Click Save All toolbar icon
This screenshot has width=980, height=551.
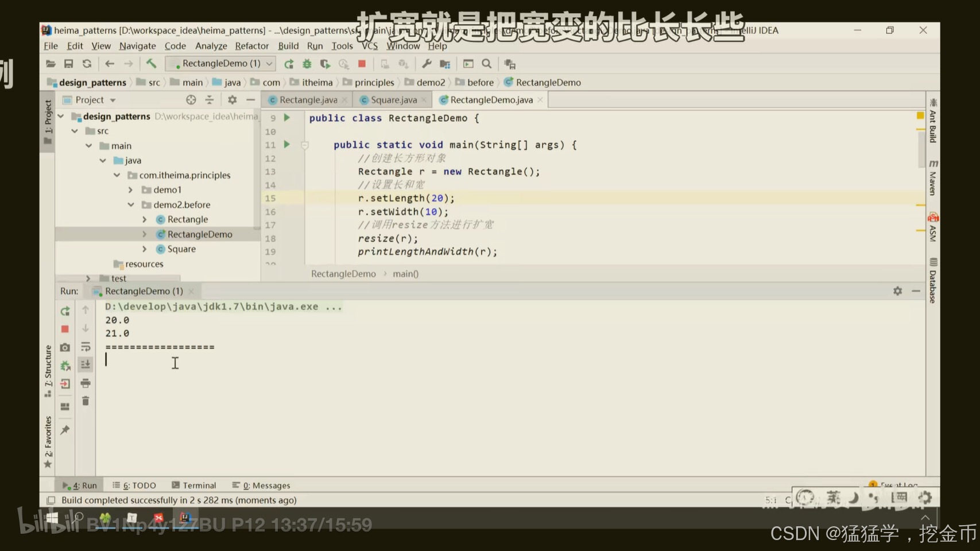pyautogui.click(x=68, y=64)
